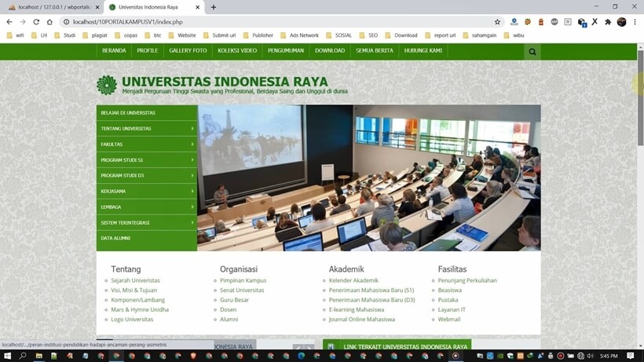This screenshot has height=362, width=644.
Task: Open the browser home page icon
Action: [x=49, y=22]
